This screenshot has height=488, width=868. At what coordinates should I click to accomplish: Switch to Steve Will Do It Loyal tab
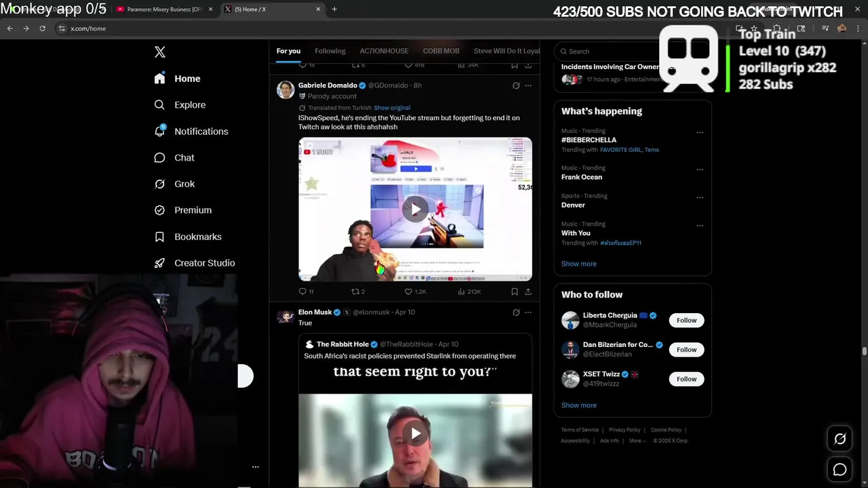(x=507, y=51)
